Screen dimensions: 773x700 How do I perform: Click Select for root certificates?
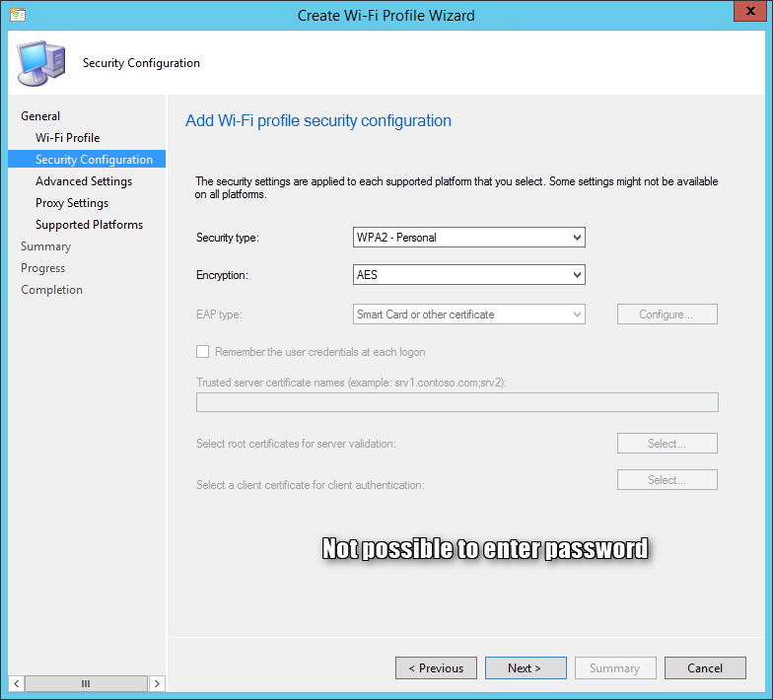(x=667, y=444)
